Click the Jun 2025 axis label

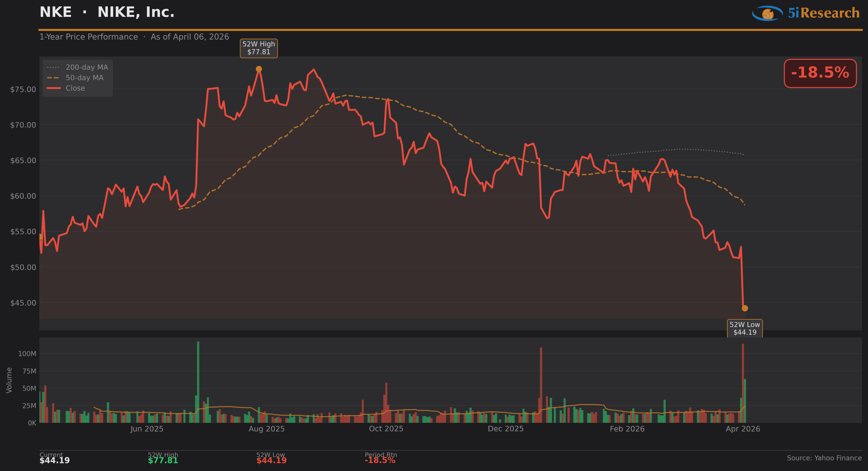pos(147,429)
